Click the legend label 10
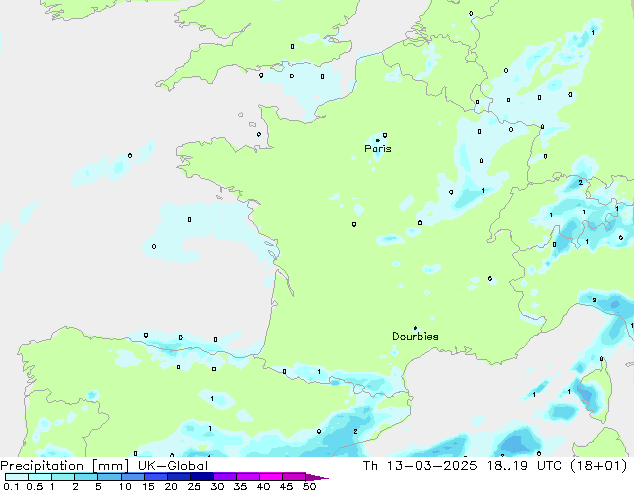The height and width of the screenshot is (490, 634). point(125,486)
